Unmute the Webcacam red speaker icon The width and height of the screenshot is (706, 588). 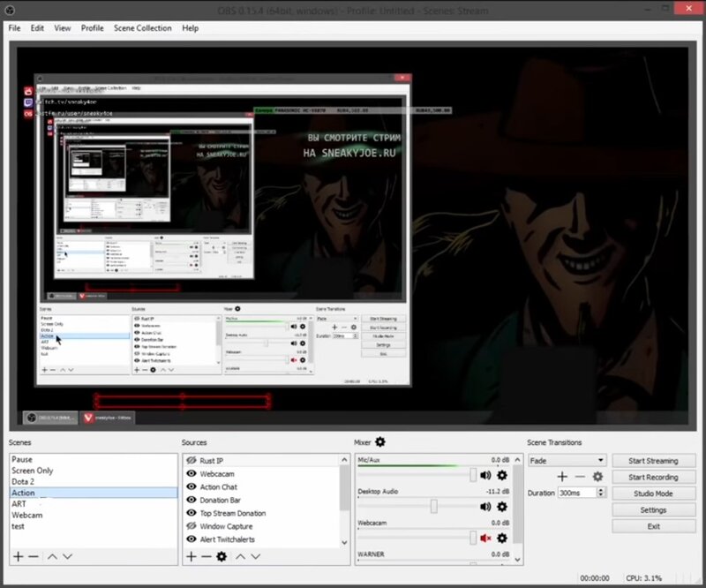[485, 538]
